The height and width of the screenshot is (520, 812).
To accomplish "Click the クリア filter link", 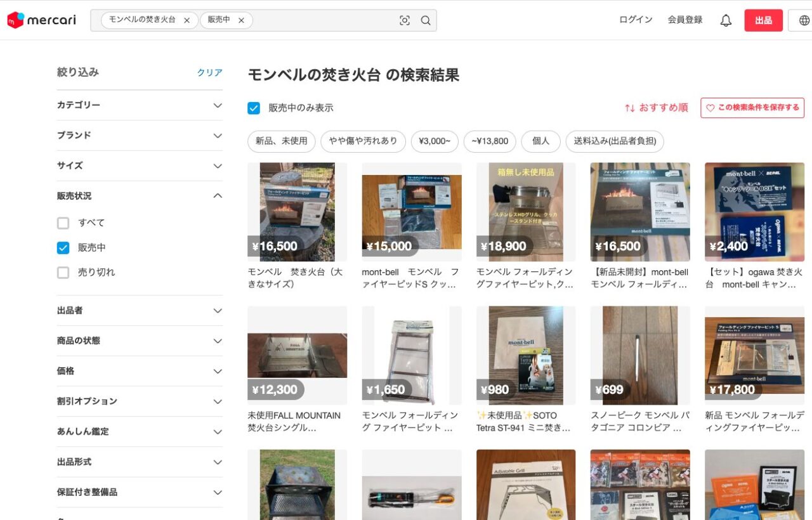I will click(209, 73).
